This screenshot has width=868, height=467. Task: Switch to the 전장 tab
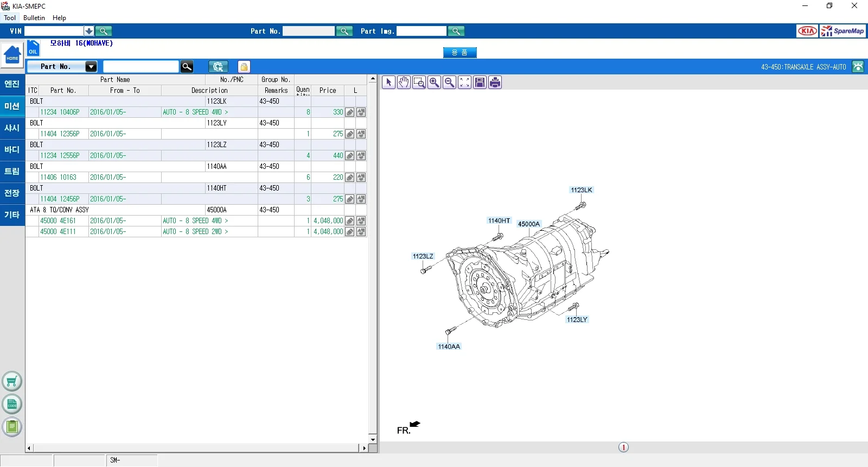12,193
